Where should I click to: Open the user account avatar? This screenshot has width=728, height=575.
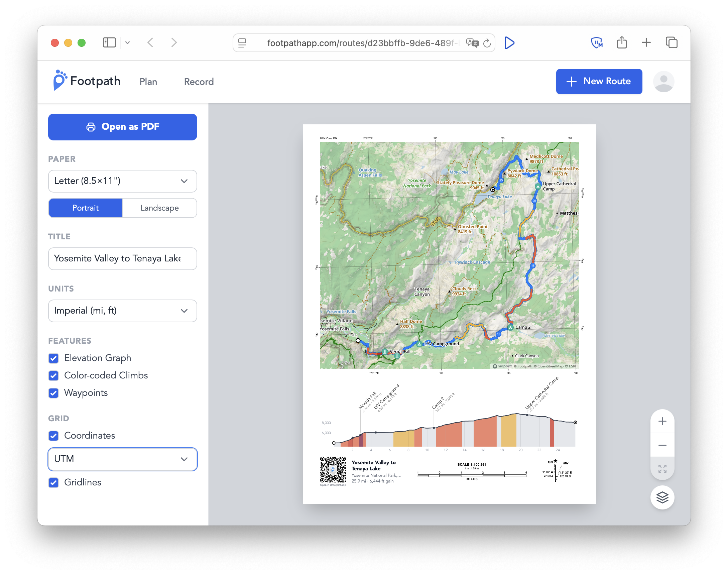(x=663, y=81)
